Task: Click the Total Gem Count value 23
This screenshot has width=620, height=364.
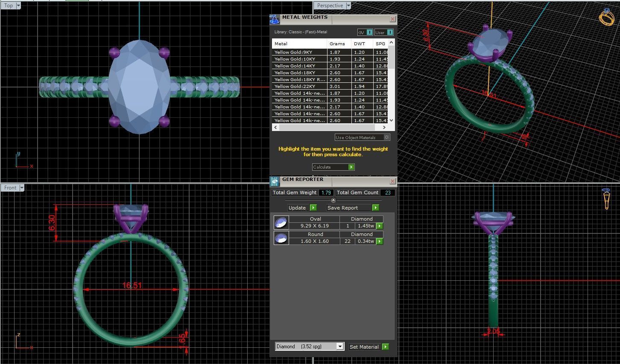Action: pos(388,192)
